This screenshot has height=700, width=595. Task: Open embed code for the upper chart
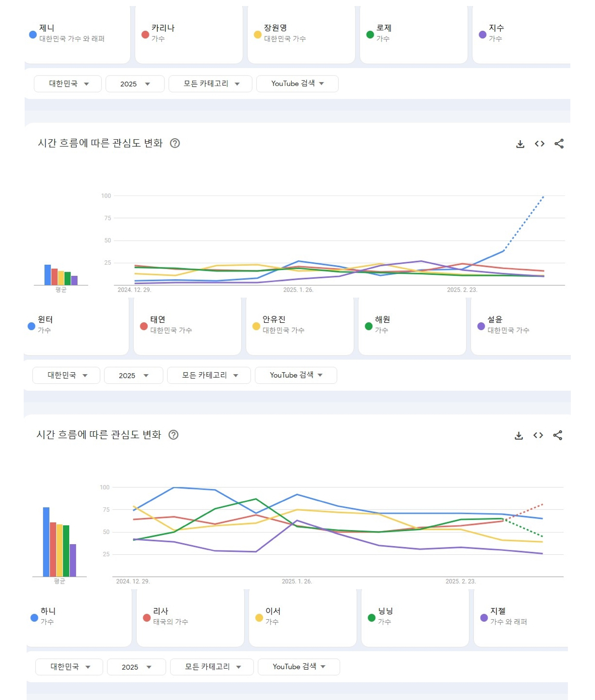pyautogui.click(x=539, y=144)
